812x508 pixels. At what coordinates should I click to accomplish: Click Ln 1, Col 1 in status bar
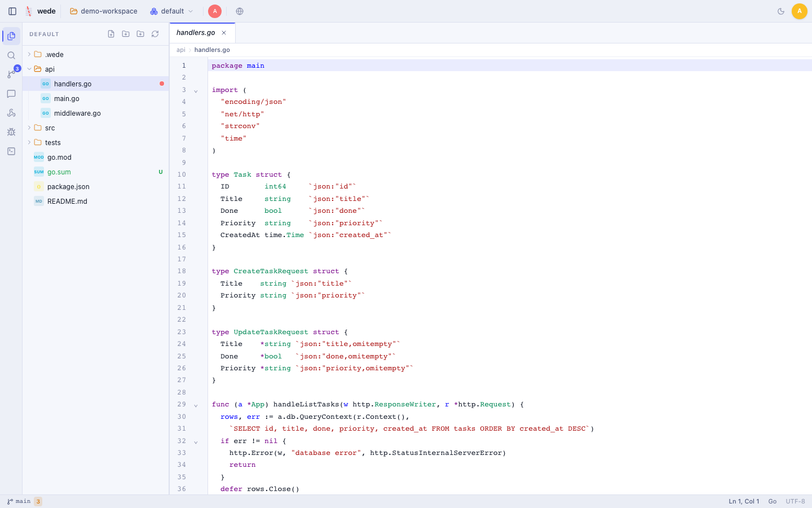tap(744, 501)
